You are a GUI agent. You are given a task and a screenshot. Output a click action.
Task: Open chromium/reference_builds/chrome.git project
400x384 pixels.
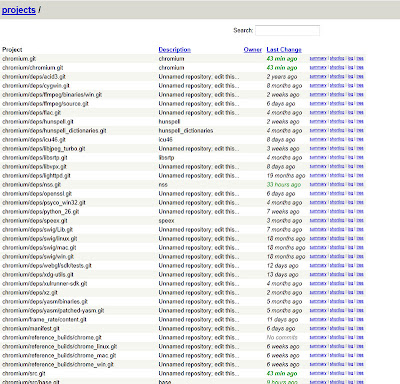click(x=52, y=338)
